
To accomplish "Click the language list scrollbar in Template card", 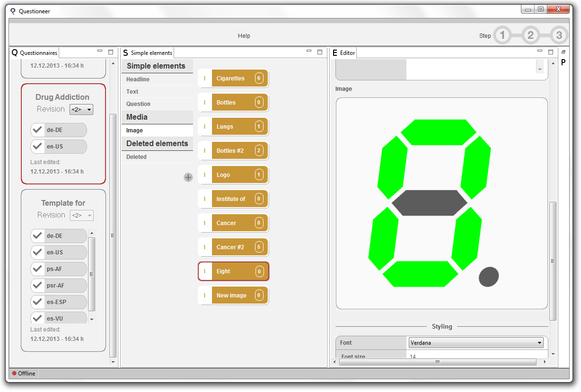I will pos(92,274).
